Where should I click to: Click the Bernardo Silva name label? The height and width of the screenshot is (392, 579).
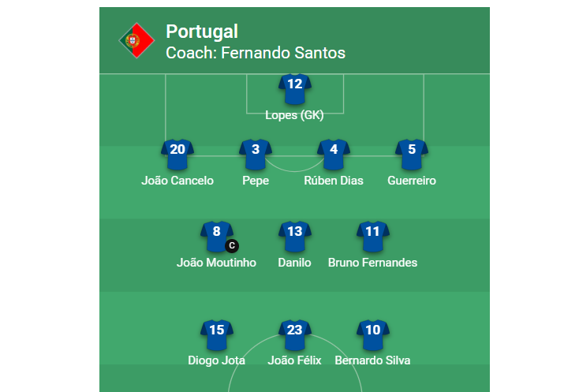click(x=372, y=360)
